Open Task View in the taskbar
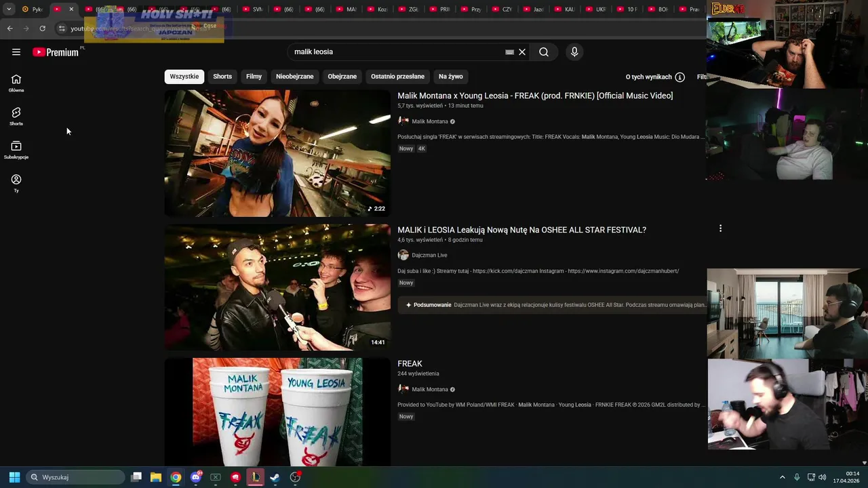Viewport: 868px width, 488px height. click(136, 477)
